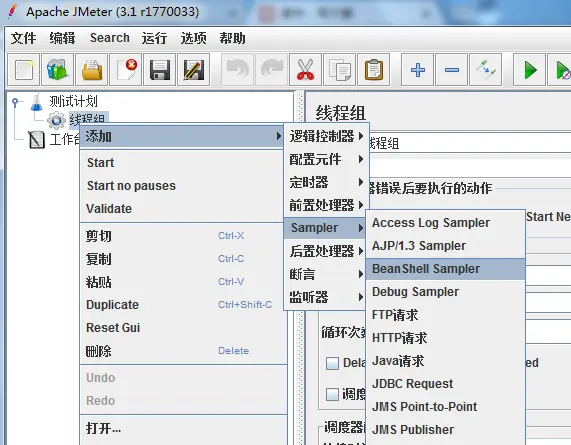This screenshot has width=571, height=445.
Task: Open the Templates toolbar icon
Action: pyautogui.click(x=58, y=70)
